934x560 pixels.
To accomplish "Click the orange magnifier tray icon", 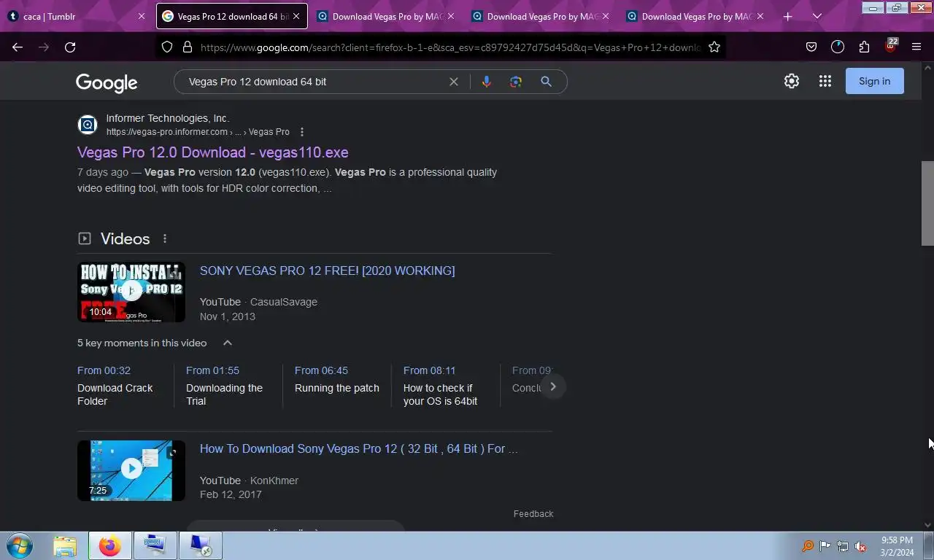I will pos(808,546).
